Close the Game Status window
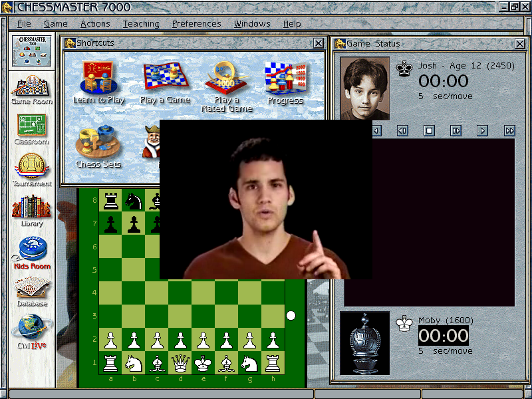 520,43
